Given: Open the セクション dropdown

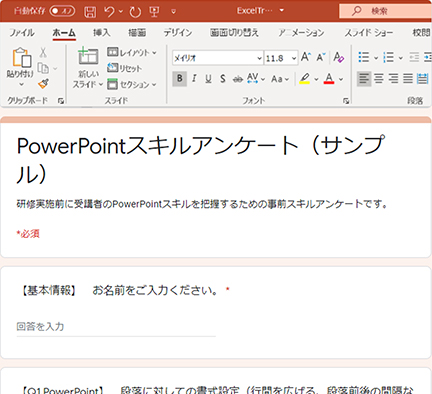Looking at the screenshot, I should click(x=132, y=84).
